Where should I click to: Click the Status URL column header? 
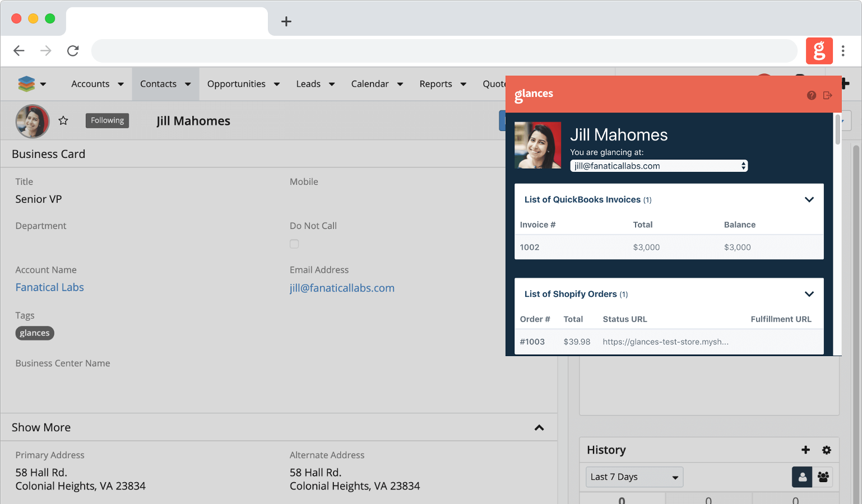click(x=625, y=319)
